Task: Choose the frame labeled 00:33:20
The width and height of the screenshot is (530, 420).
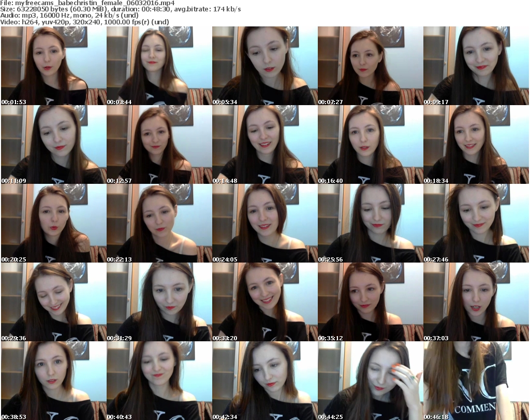Action: pos(264,302)
